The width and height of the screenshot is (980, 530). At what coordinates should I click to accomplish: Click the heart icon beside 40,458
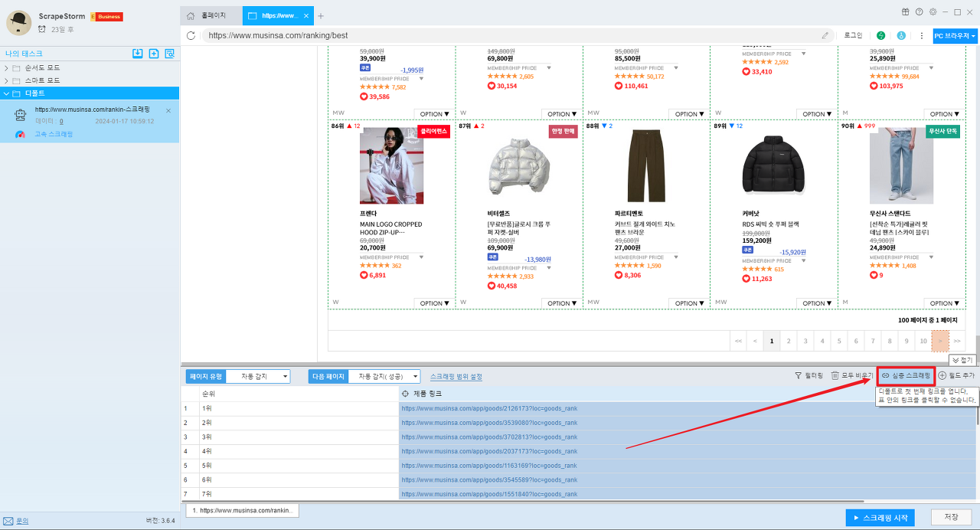pos(492,286)
